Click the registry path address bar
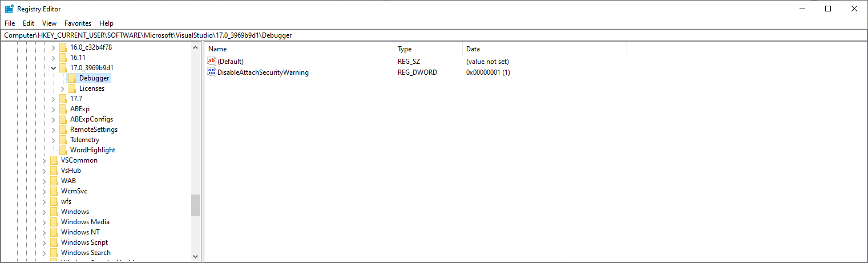 click(x=434, y=35)
